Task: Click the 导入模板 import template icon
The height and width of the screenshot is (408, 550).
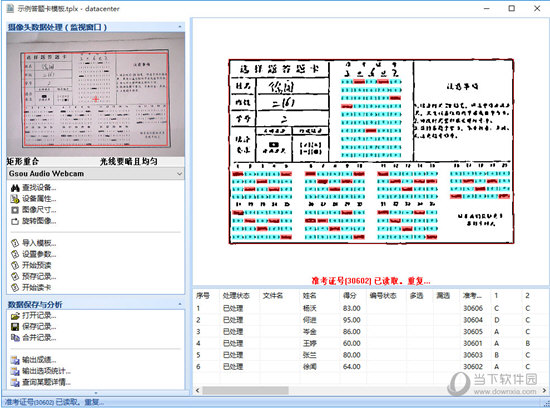Action: pyautogui.click(x=15, y=243)
